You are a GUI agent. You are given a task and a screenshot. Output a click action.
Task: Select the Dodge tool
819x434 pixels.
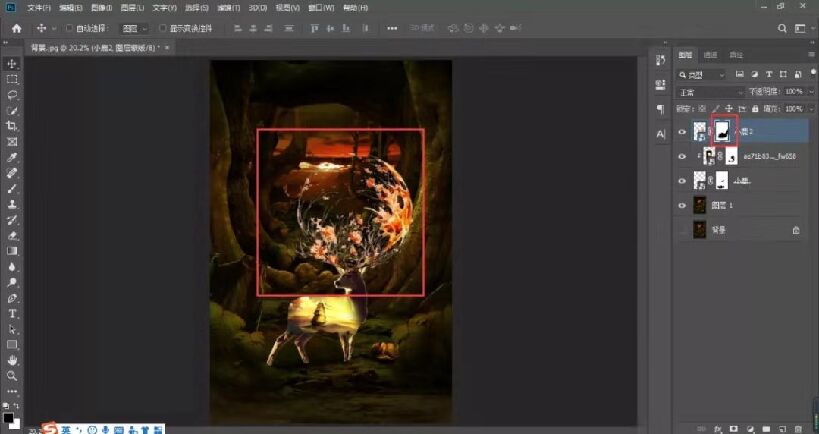pos(12,283)
